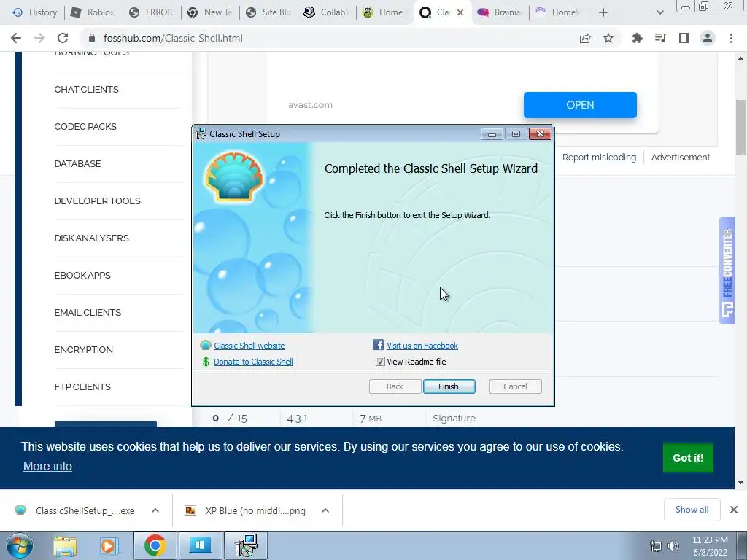This screenshot has height=560, width=747.
Task: Open the Chrome profile avatar
Action: tap(708, 38)
